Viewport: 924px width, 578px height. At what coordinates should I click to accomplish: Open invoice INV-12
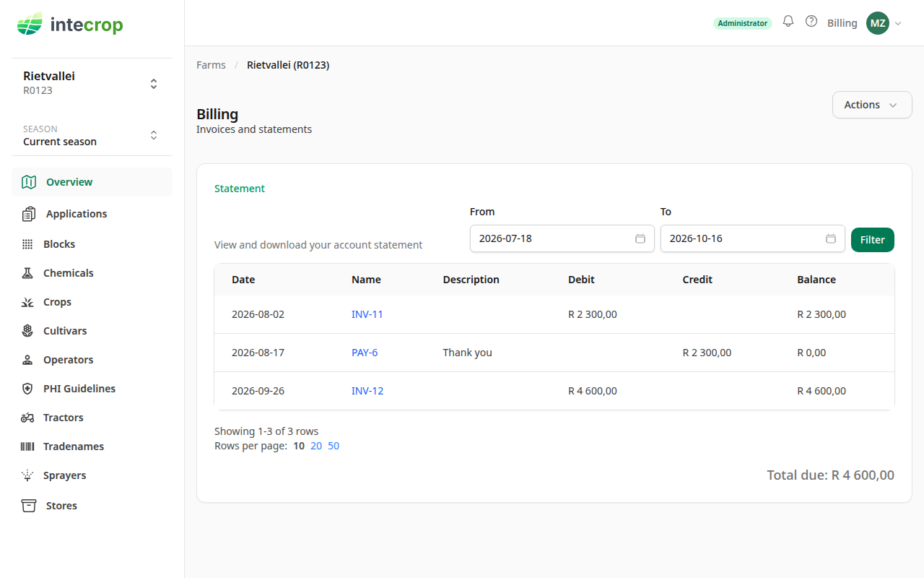point(367,391)
